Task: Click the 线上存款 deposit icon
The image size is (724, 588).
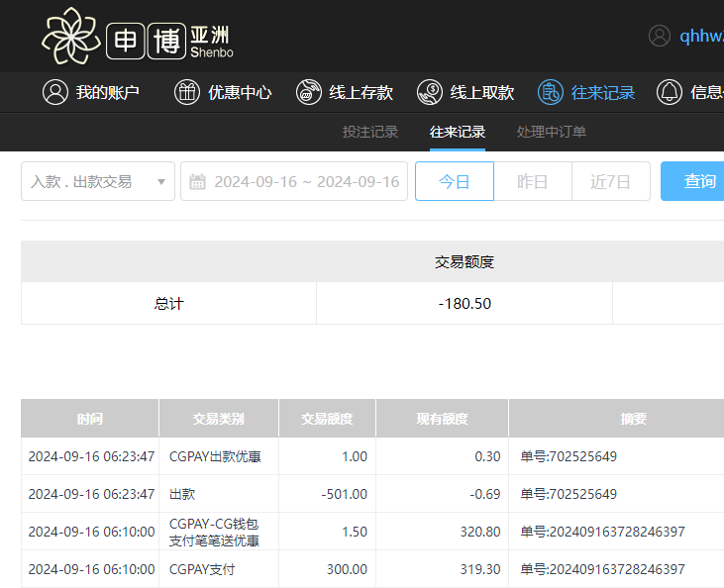Action: pyautogui.click(x=309, y=92)
